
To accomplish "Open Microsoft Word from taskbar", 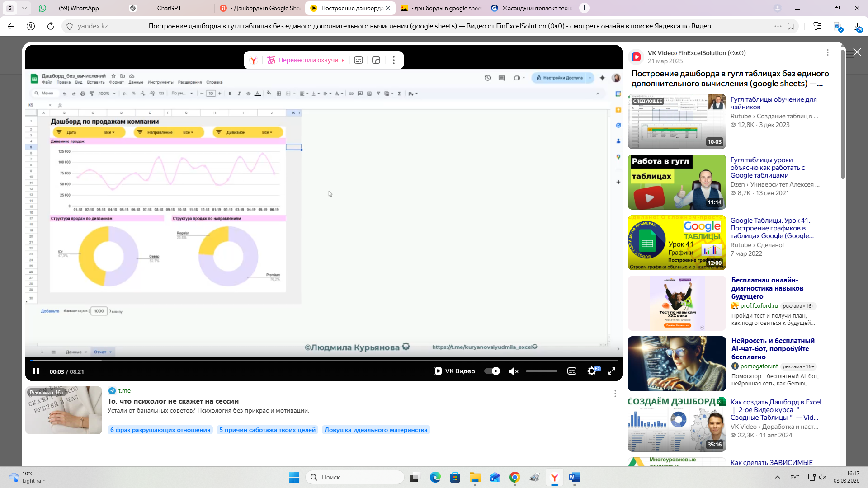I will (574, 477).
